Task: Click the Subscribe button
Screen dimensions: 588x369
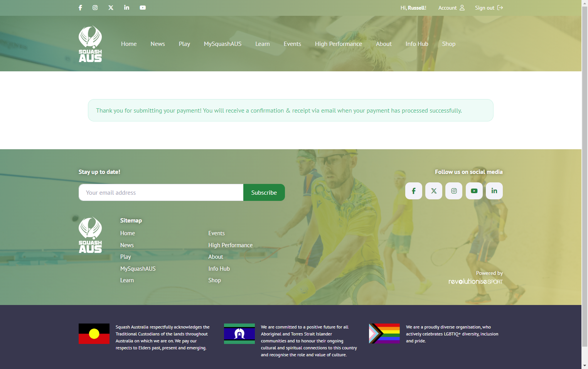Action: (x=264, y=192)
